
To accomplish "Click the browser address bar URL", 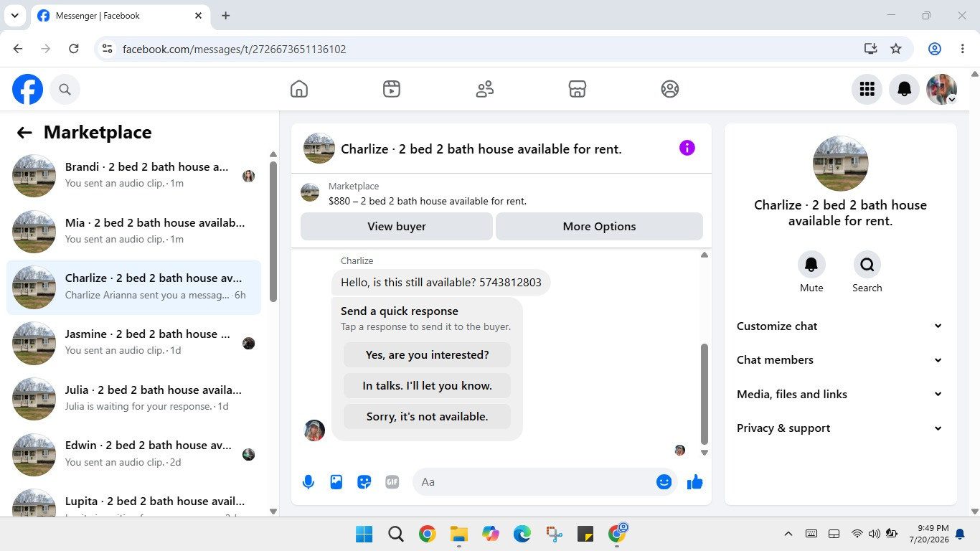I will click(235, 49).
